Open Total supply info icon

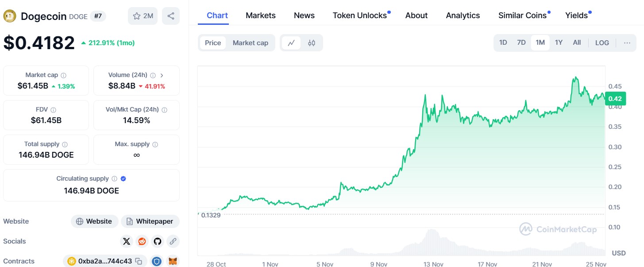tap(65, 144)
